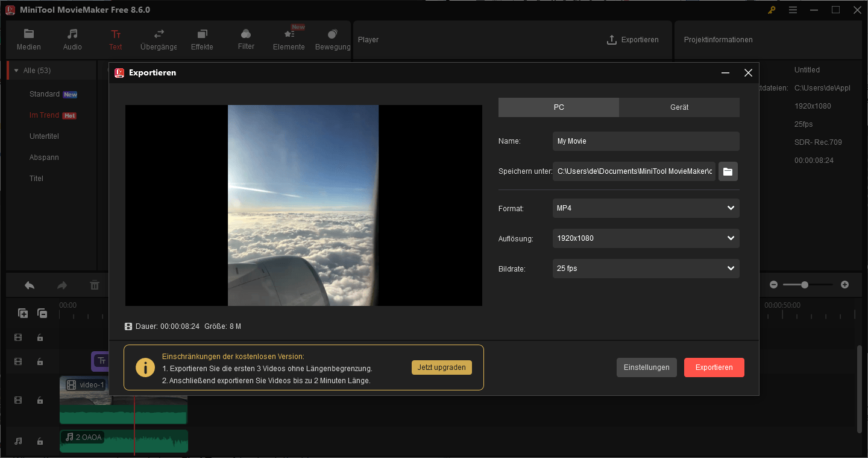Lock the text track on timeline

pyautogui.click(x=40, y=361)
